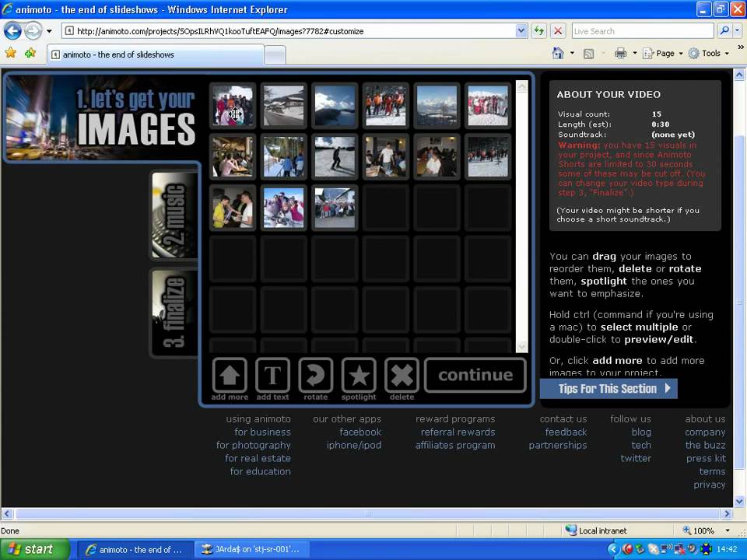The width and height of the screenshot is (747, 560).
Task: Select the blue sky with clouds thumbnail
Action: [x=335, y=106]
